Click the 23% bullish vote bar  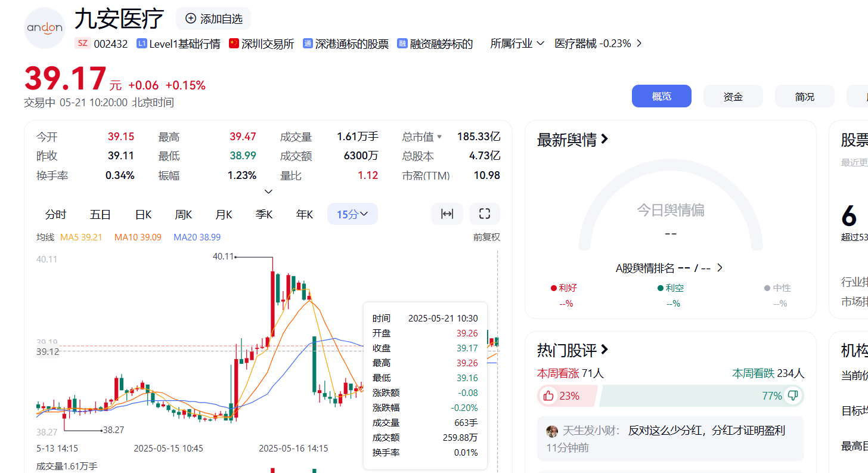pyautogui.click(x=567, y=395)
